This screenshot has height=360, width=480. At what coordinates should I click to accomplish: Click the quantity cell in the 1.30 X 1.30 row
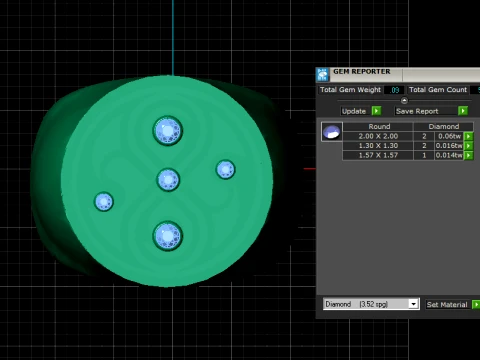pyautogui.click(x=424, y=146)
